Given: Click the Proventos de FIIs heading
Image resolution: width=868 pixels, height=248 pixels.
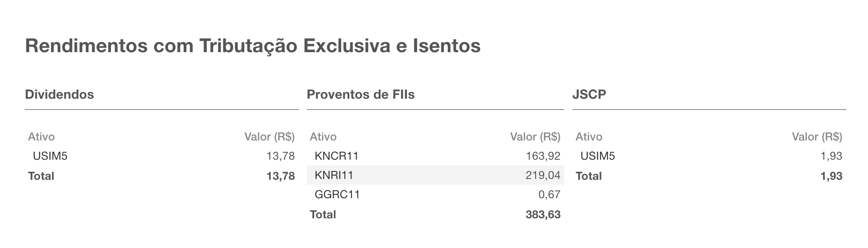Looking at the screenshot, I should [360, 95].
